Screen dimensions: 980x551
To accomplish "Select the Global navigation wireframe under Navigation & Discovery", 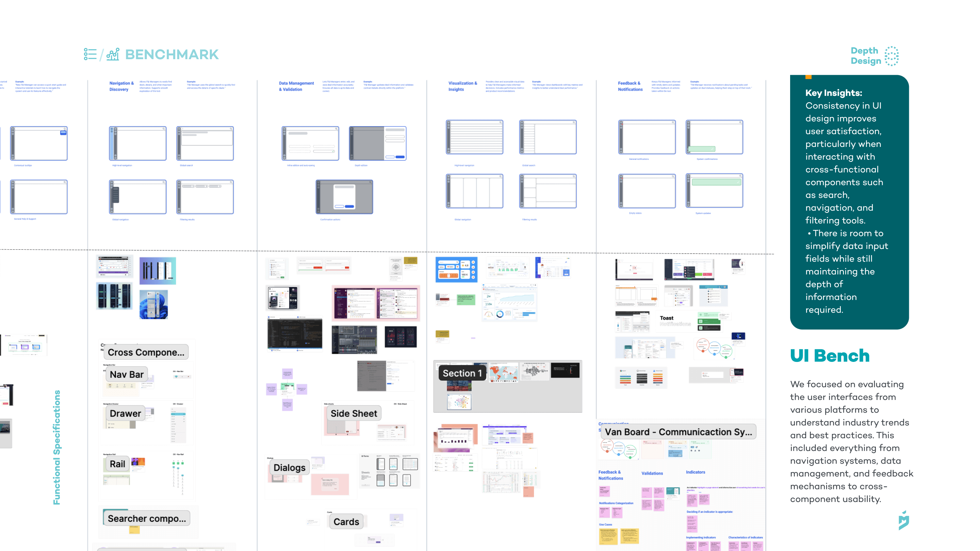I will [138, 197].
